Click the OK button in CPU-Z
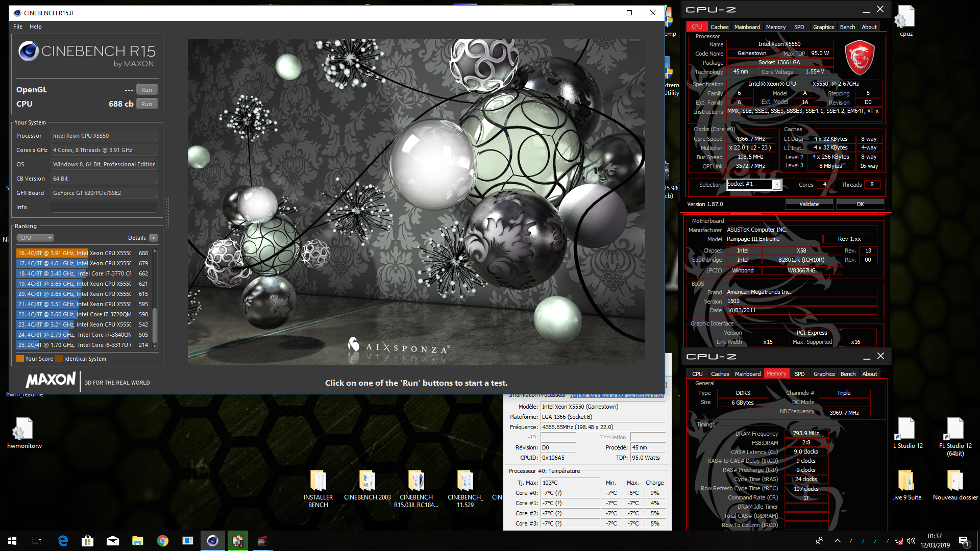The height and width of the screenshot is (551, 980). 860,204
